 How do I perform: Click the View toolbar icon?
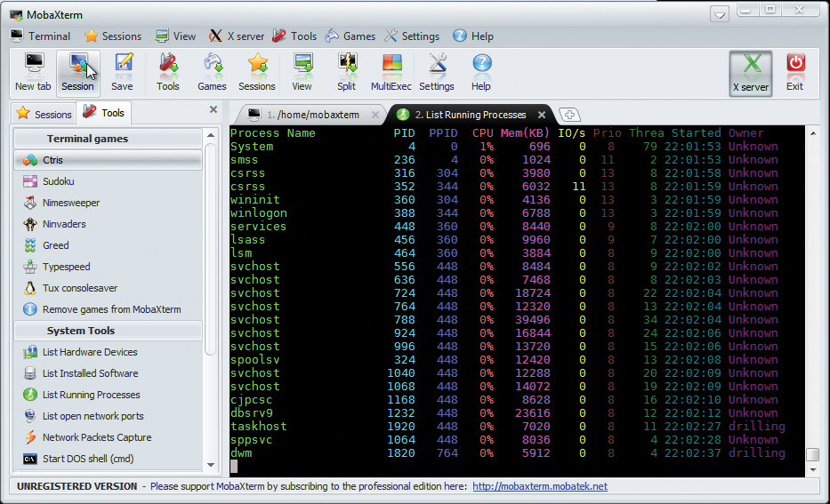(x=302, y=73)
